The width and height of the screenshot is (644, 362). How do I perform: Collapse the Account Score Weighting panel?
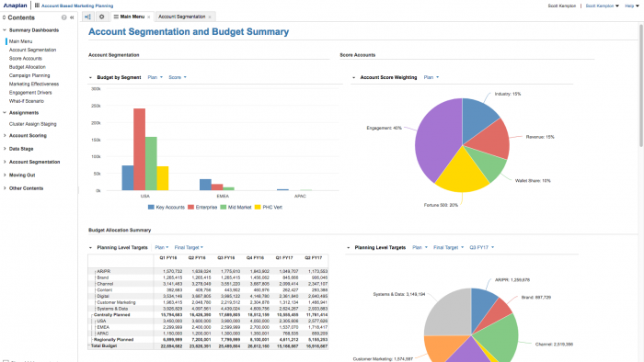[x=353, y=77]
